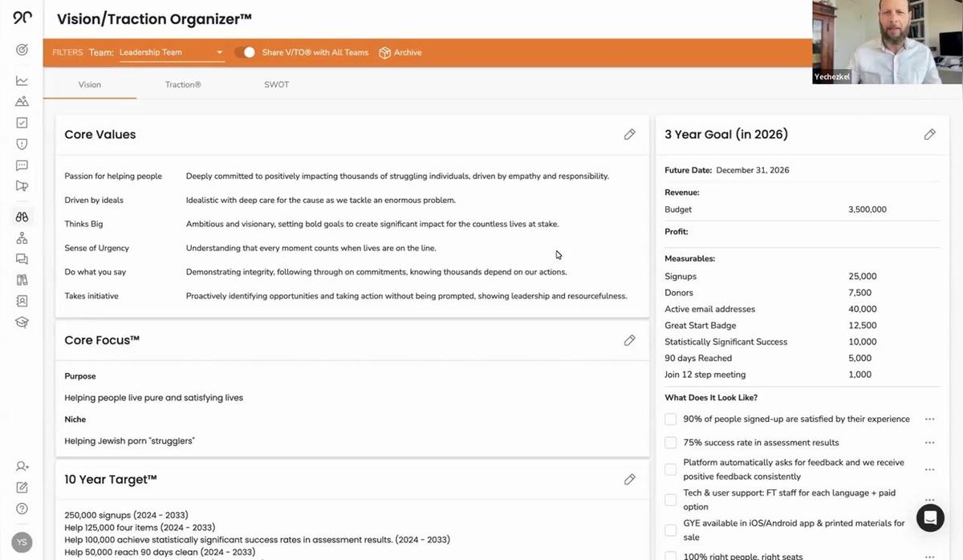Image resolution: width=963 pixels, height=560 pixels.
Task: Click 'Passion for helping people' value
Action: pos(113,177)
